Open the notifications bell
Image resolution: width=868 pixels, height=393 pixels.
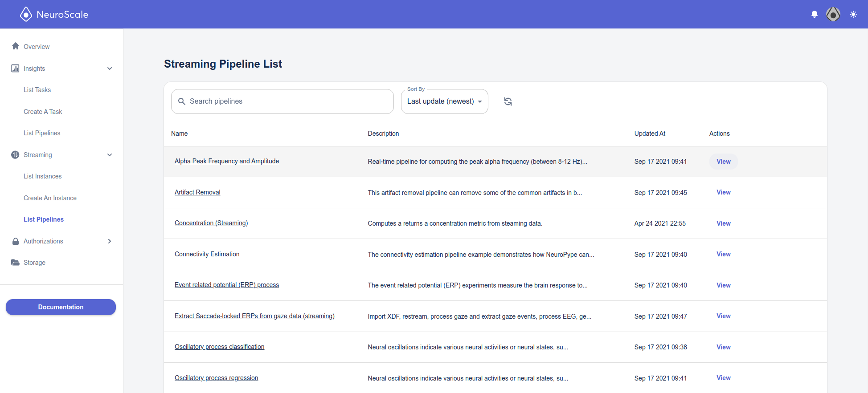point(815,14)
